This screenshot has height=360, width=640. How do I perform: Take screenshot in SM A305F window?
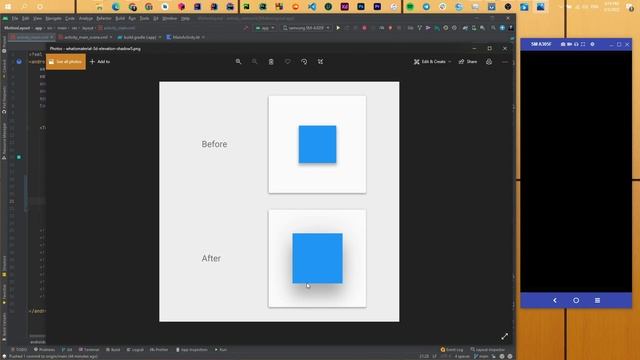(x=563, y=44)
